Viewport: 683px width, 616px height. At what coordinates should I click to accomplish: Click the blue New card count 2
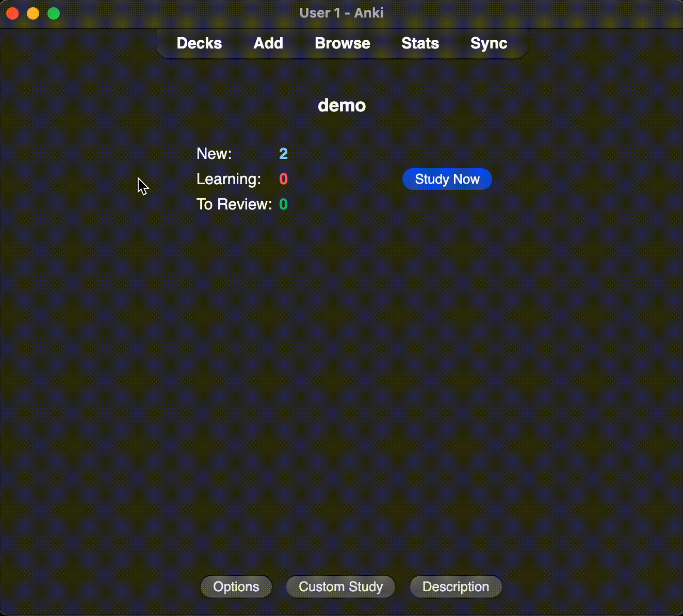click(x=283, y=154)
